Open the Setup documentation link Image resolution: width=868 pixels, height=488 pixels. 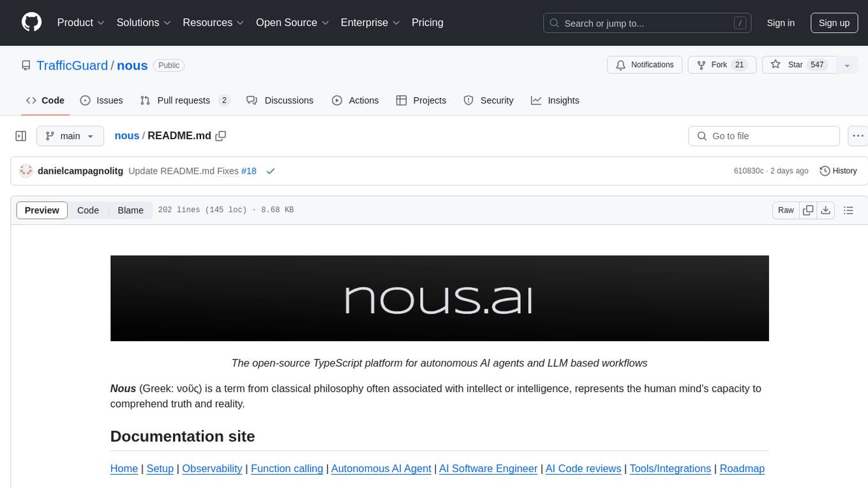tap(160, 468)
